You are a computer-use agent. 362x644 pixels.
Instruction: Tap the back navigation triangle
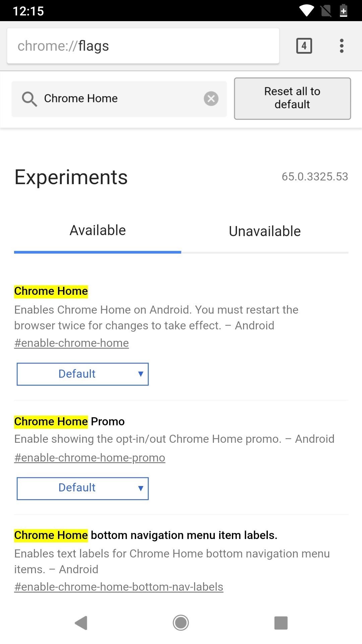[80, 623]
